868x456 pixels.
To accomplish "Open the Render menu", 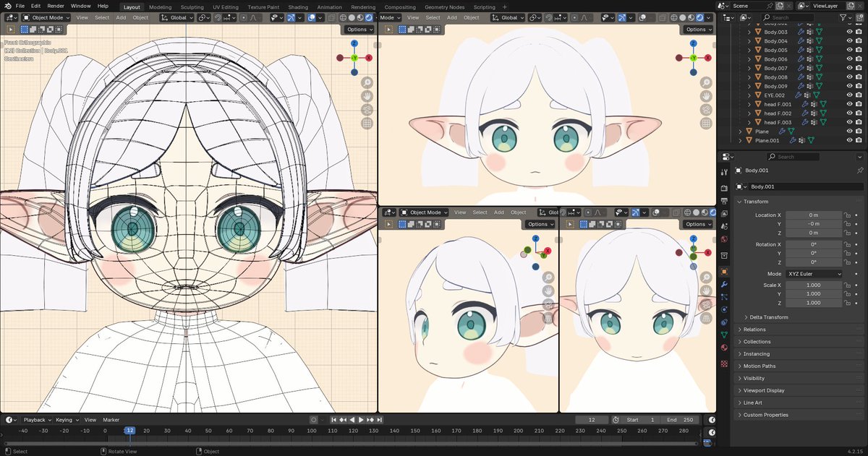I will [x=56, y=6].
